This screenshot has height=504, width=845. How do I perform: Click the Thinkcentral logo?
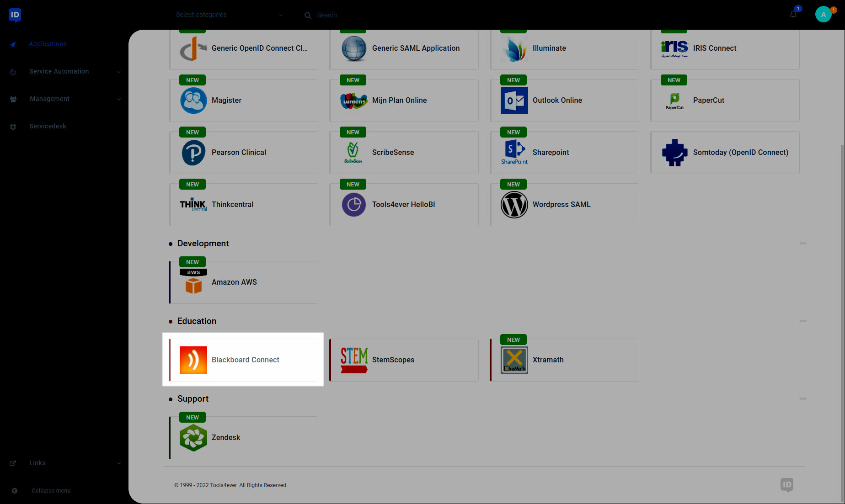193,204
